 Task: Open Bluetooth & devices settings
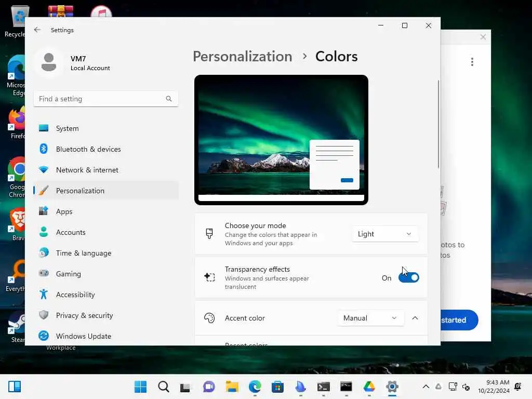106,149
